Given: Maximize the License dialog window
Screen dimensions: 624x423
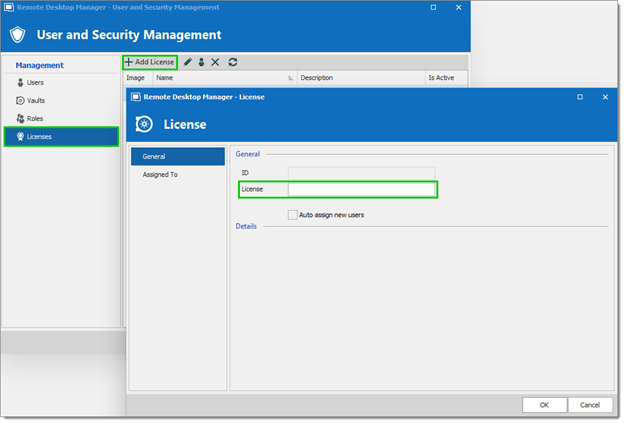Looking at the screenshot, I should click(x=580, y=97).
